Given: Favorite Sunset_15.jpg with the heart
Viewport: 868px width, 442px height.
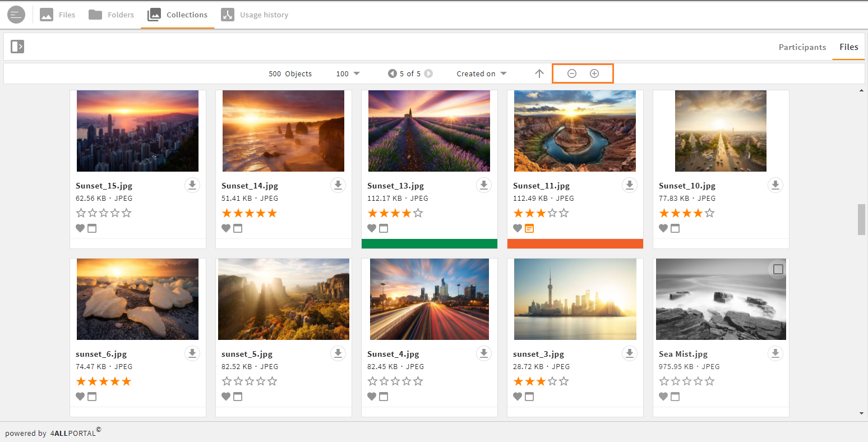Looking at the screenshot, I should point(80,228).
